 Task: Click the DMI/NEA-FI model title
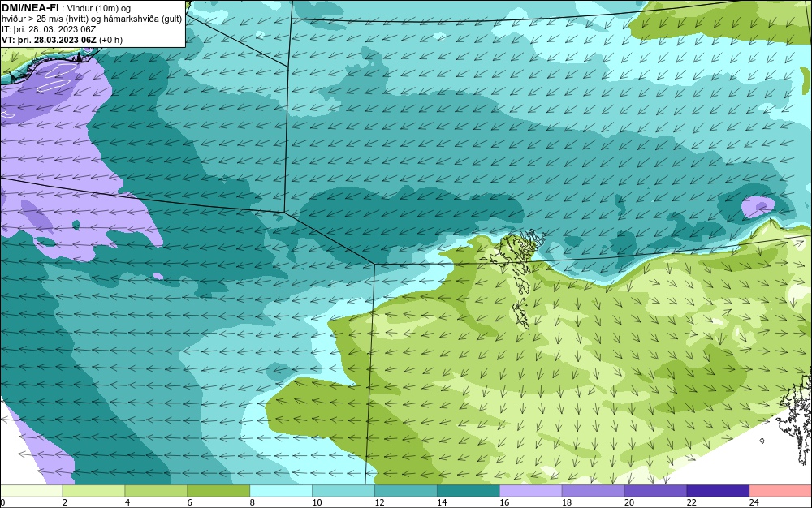30,8
